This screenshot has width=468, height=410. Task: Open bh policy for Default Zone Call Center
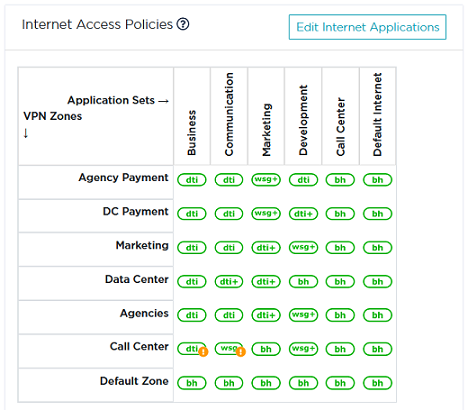[x=340, y=383]
